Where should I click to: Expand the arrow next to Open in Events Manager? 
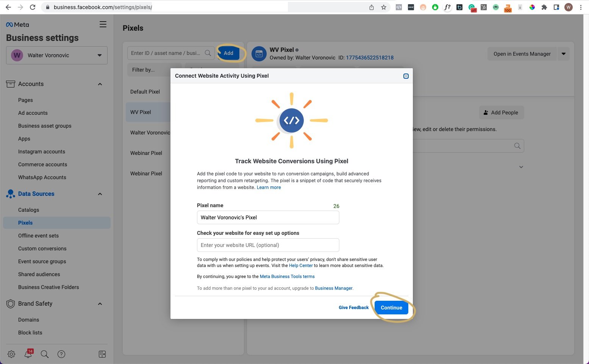[563, 54]
